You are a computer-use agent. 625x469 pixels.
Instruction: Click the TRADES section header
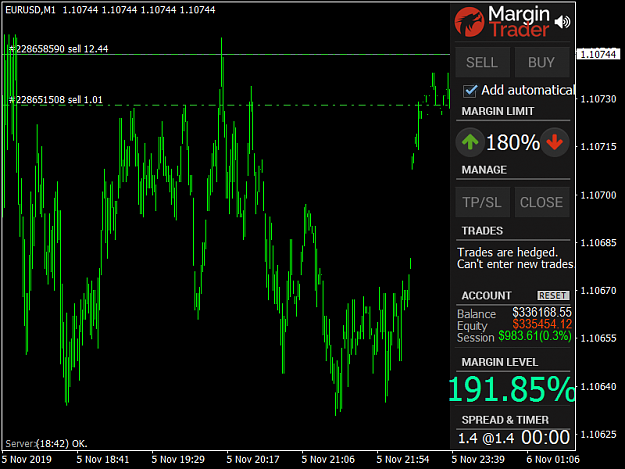coord(482,231)
